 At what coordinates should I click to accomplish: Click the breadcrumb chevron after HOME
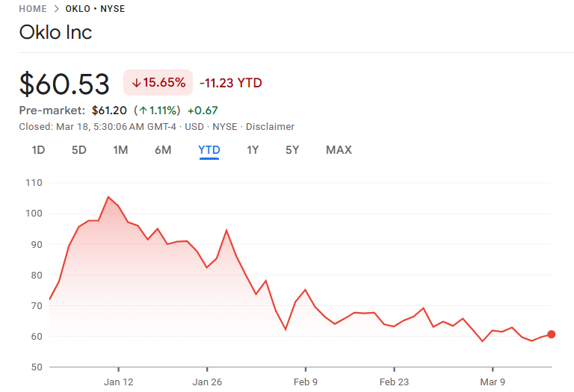57,9
